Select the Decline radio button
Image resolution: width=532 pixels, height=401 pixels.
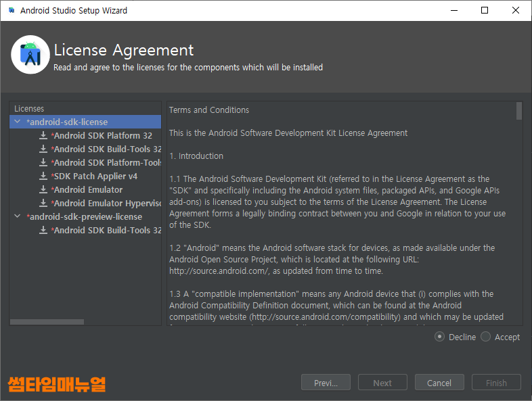point(439,337)
